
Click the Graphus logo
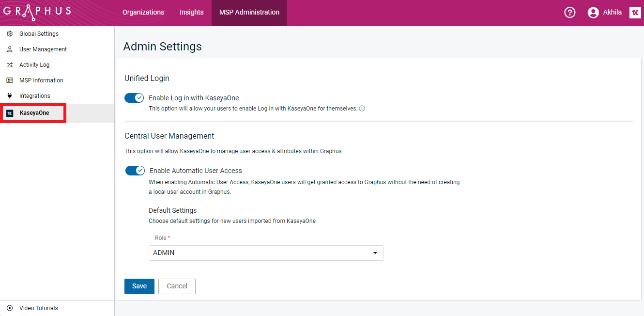pos(36,12)
